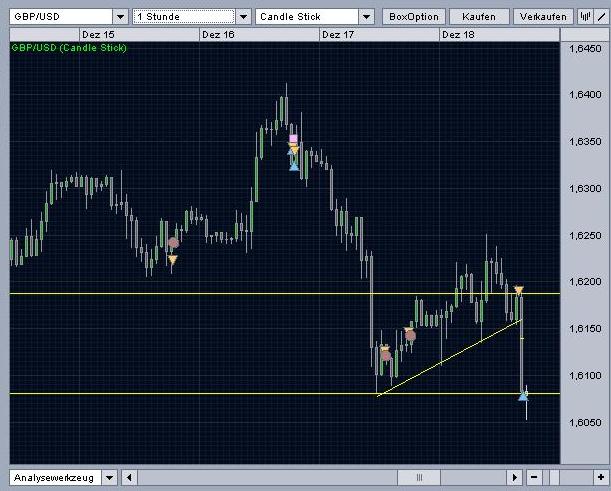
Task: Click the Dez 18 date header
Action: tap(458, 35)
